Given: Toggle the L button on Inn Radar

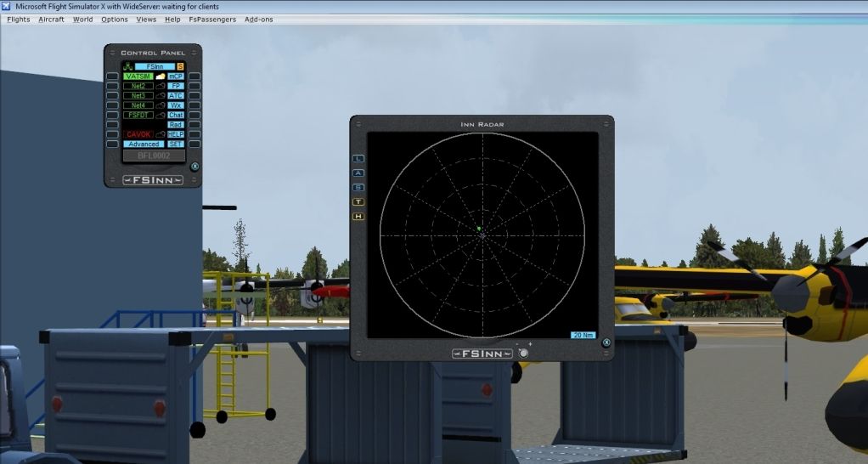Looking at the screenshot, I should (358, 158).
